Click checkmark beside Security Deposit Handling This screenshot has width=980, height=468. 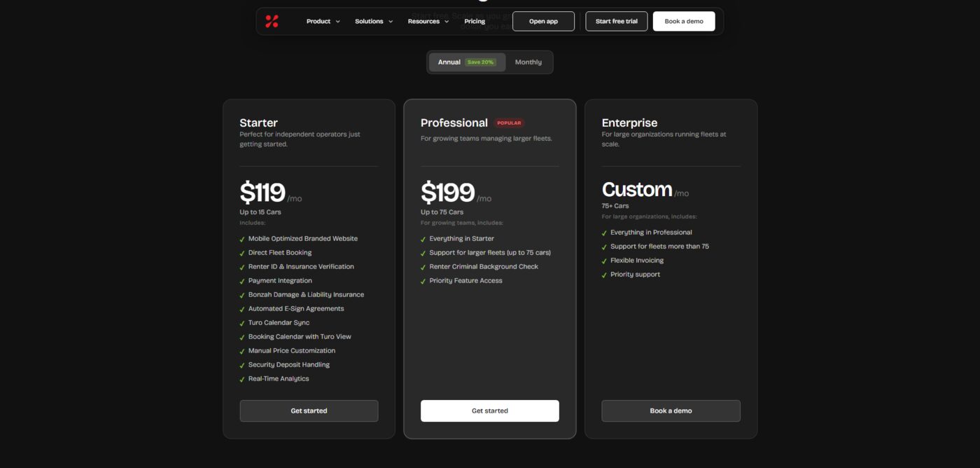tap(242, 365)
